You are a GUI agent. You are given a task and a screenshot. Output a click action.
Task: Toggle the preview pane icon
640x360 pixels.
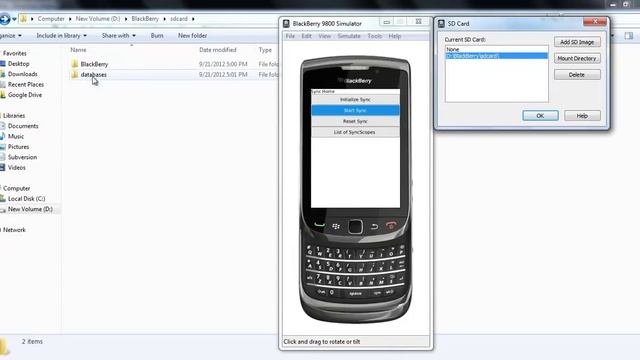629,36
